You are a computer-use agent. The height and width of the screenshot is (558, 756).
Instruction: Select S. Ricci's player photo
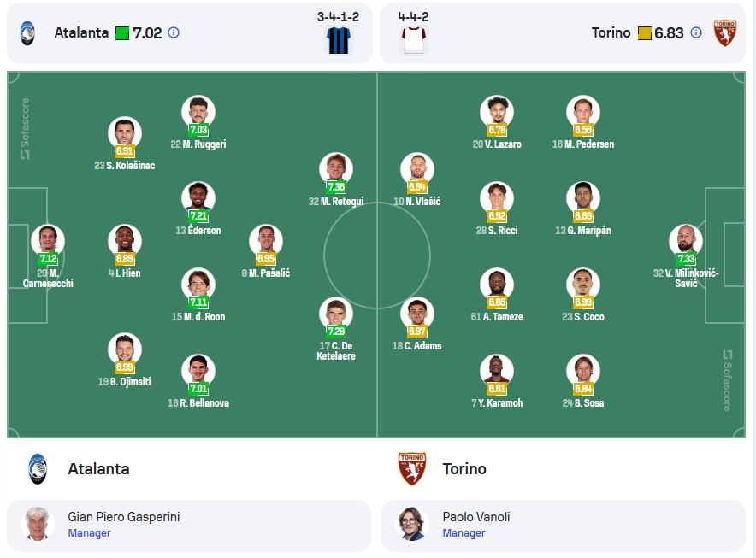click(497, 198)
